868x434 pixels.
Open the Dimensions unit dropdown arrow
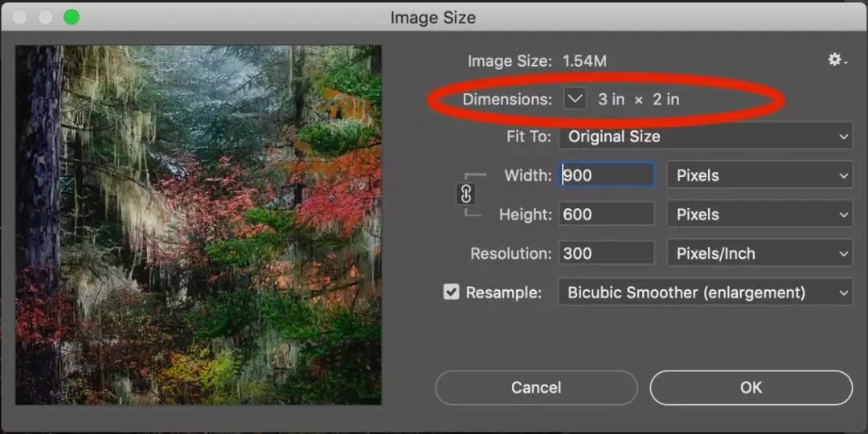(x=575, y=100)
